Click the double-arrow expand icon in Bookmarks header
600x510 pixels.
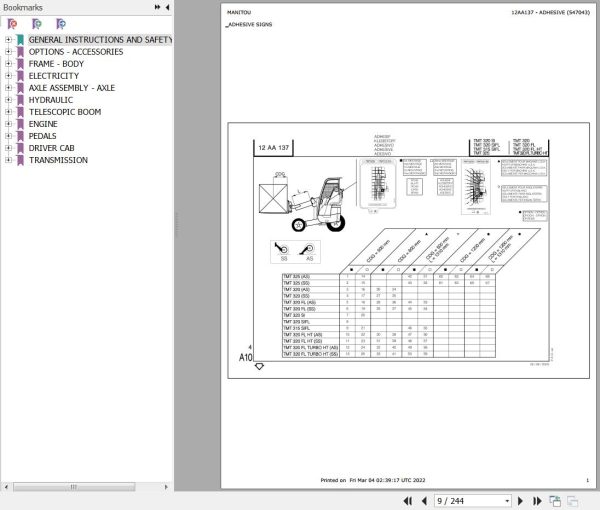click(157, 7)
